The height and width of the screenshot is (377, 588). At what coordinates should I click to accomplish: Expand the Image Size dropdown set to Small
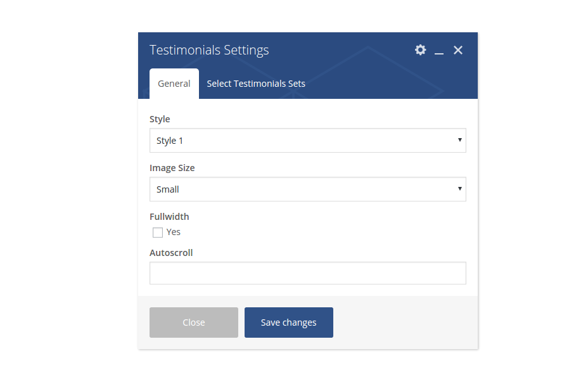coord(307,189)
